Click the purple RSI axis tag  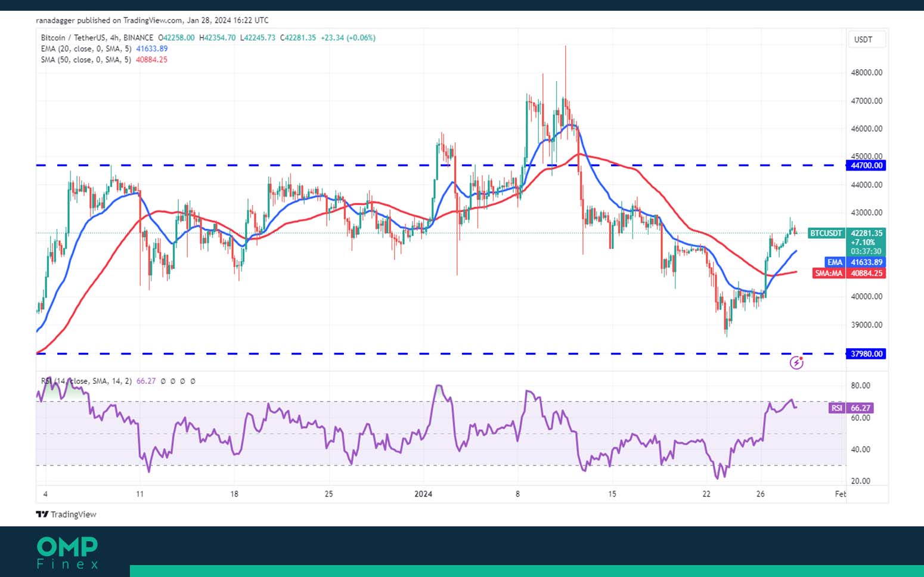tap(836, 408)
